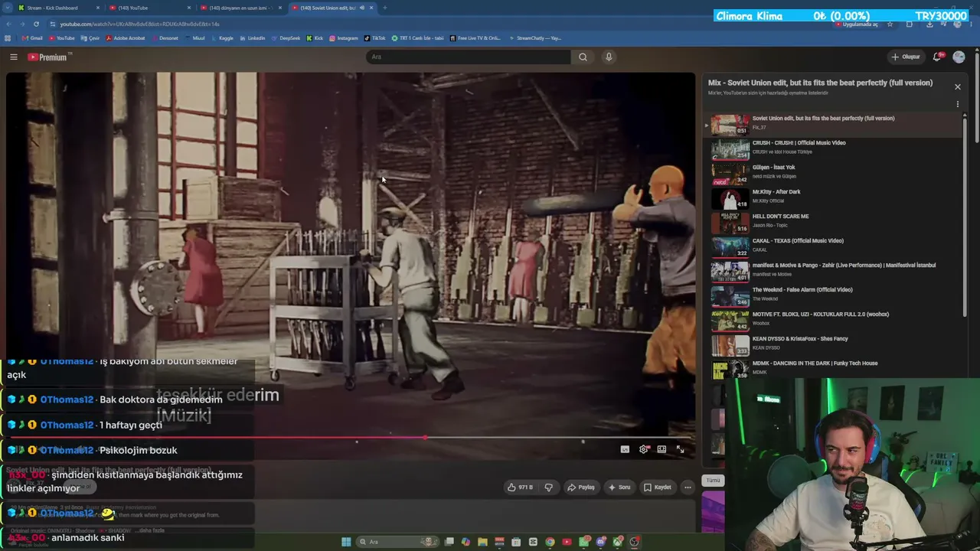Open video player settings gear
The height and width of the screenshot is (551, 980).
tap(643, 449)
